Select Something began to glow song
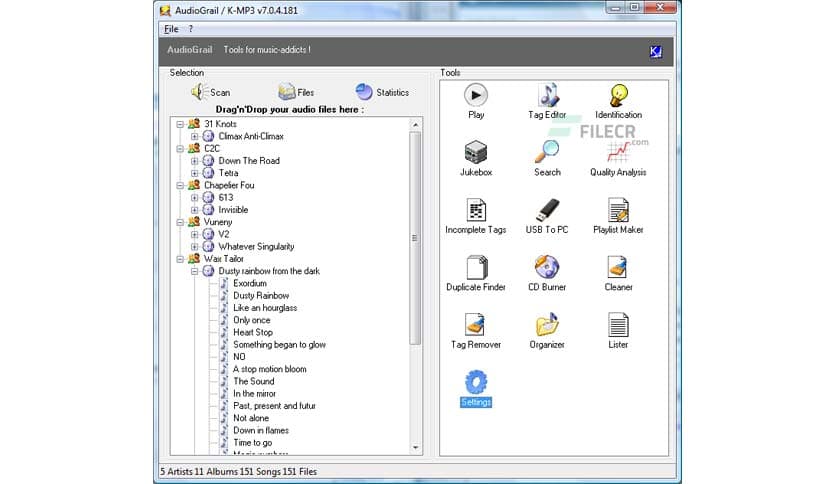This screenshot has height=484, width=836. coord(279,345)
